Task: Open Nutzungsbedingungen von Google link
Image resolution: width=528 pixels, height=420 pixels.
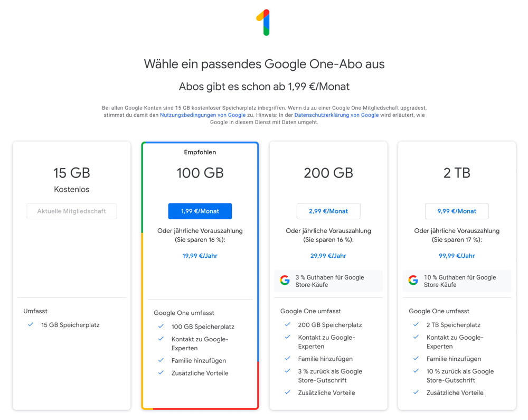Action: 203,115
